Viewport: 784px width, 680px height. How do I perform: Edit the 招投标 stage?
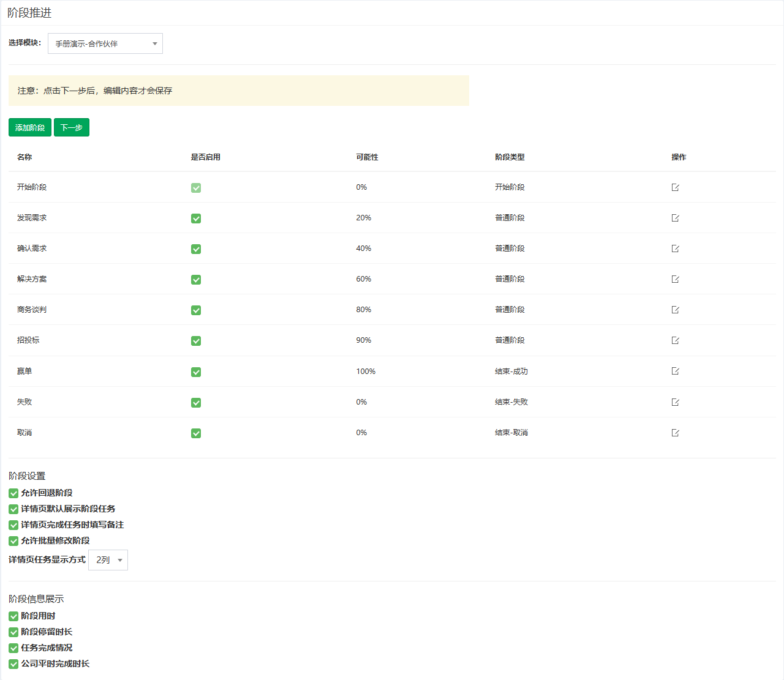click(675, 340)
